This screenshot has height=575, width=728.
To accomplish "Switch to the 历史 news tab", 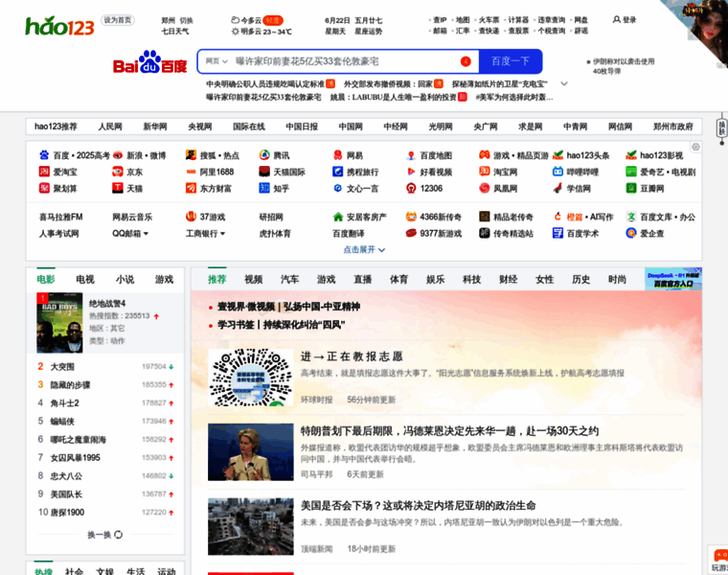I will click(x=580, y=279).
